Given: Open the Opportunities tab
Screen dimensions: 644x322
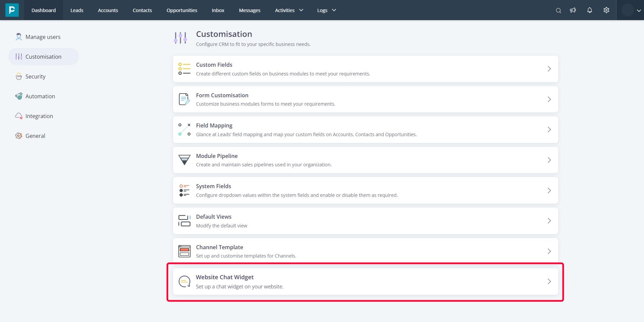Looking at the screenshot, I should pyautogui.click(x=182, y=10).
